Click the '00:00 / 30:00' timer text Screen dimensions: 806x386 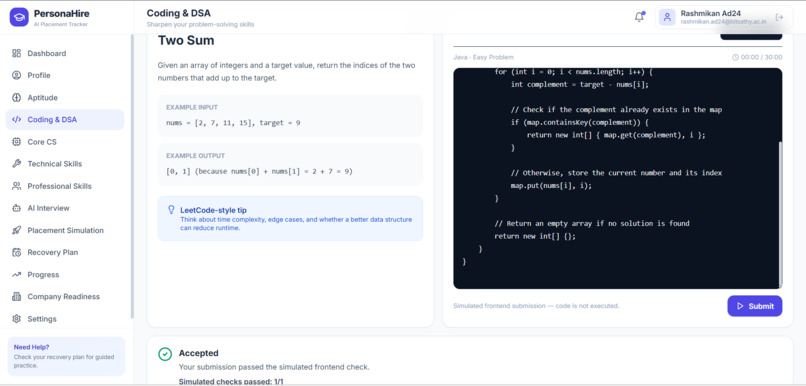click(x=761, y=58)
